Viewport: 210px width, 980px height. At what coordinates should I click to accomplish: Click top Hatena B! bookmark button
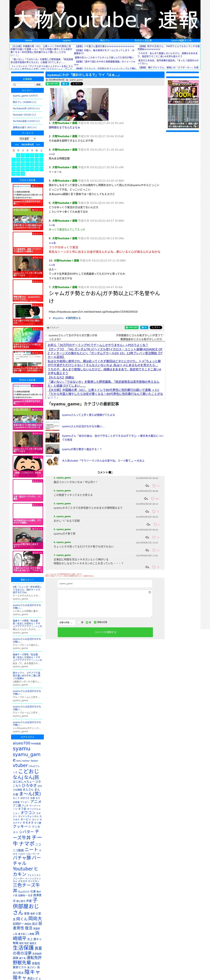point(65,84)
